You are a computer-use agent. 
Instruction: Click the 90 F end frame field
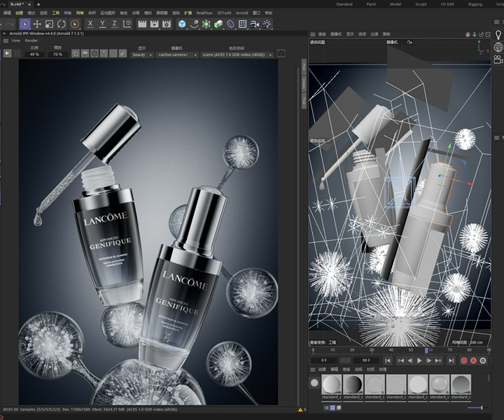click(366, 360)
